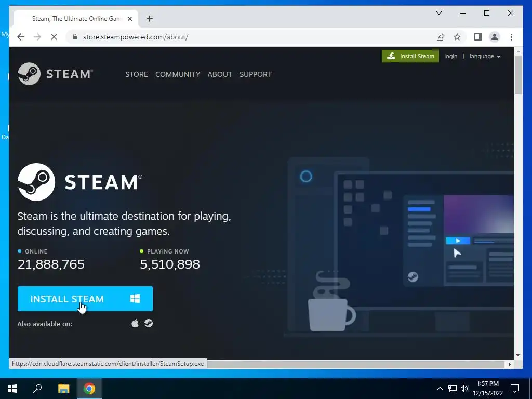532x399 pixels.
Task: Close the Steam browser tab
Action: (x=129, y=19)
